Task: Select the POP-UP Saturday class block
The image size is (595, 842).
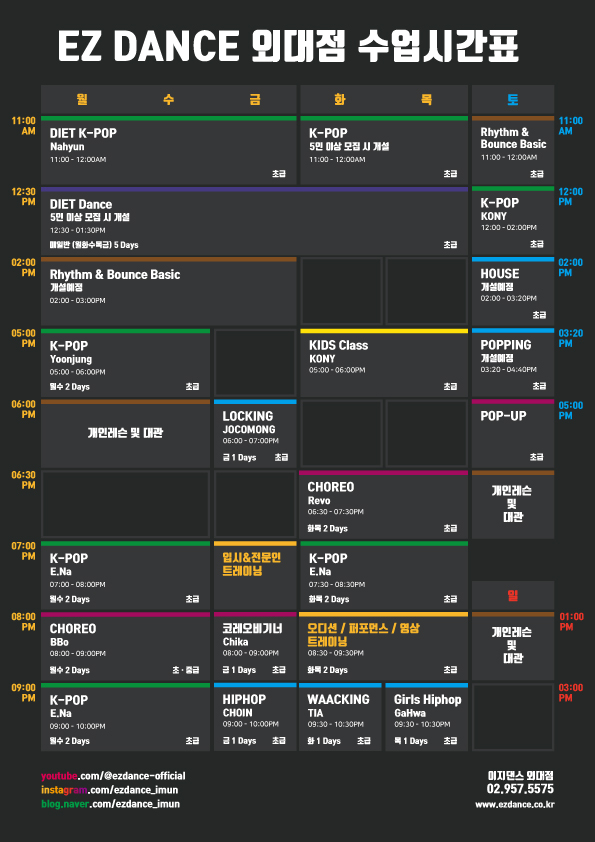Action: 513,433
